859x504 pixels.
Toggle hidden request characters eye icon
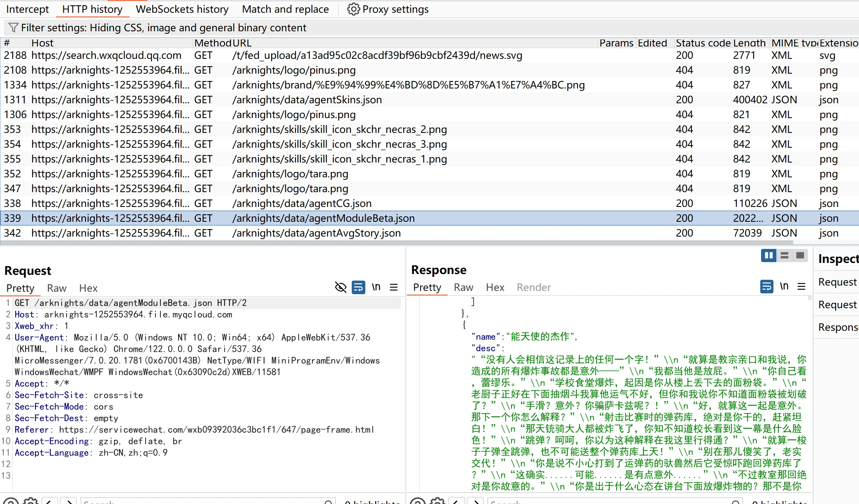click(341, 287)
